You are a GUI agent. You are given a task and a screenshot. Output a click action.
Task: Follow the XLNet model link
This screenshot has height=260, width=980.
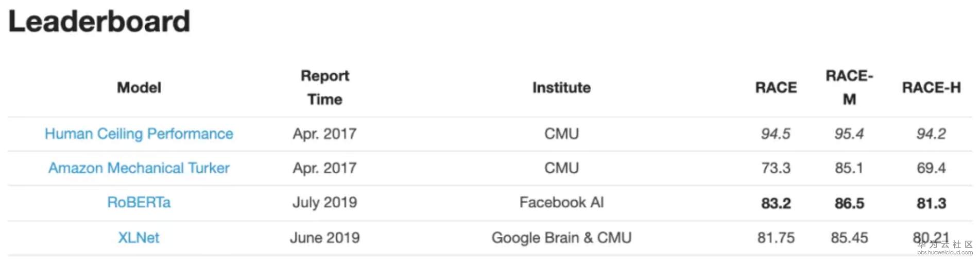139,238
